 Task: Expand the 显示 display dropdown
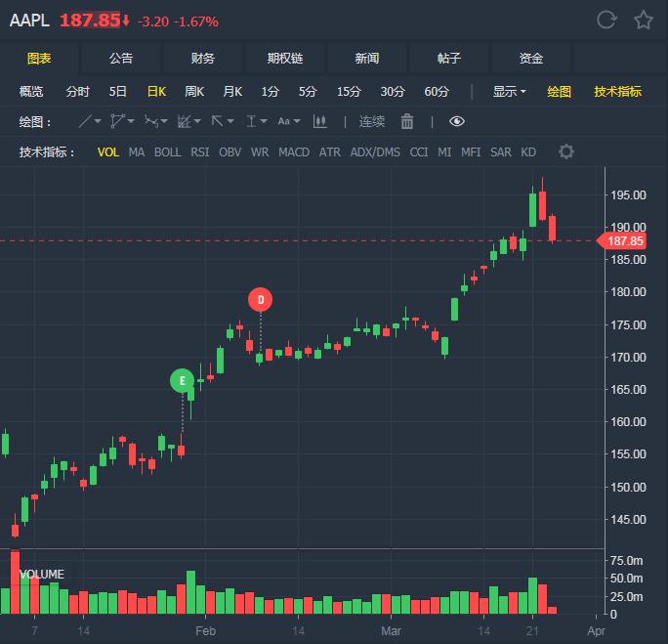pos(509,91)
